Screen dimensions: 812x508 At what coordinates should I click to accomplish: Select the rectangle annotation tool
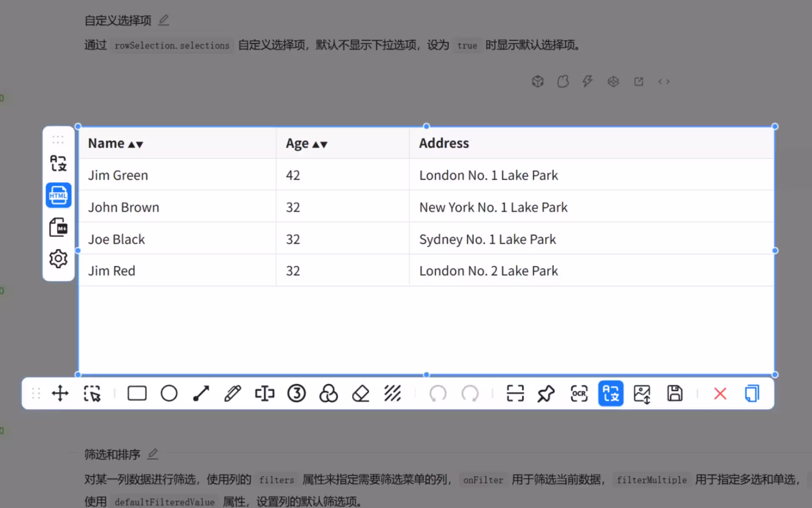[136, 393]
